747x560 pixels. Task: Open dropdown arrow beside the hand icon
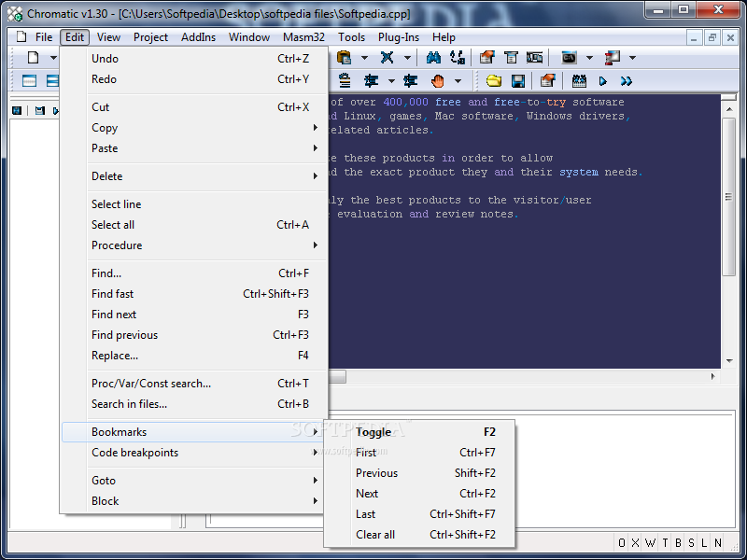click(x=458, y=81)
